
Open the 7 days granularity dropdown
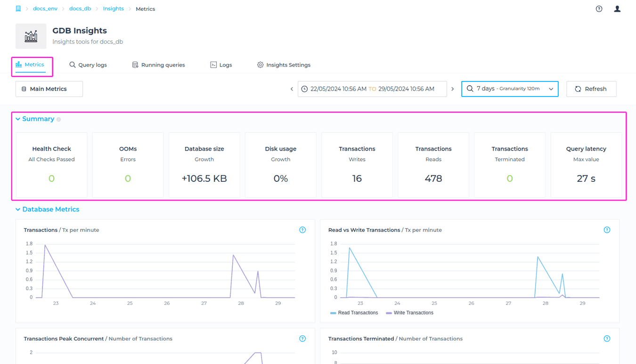pyautogui.click(x=510, y=89)
